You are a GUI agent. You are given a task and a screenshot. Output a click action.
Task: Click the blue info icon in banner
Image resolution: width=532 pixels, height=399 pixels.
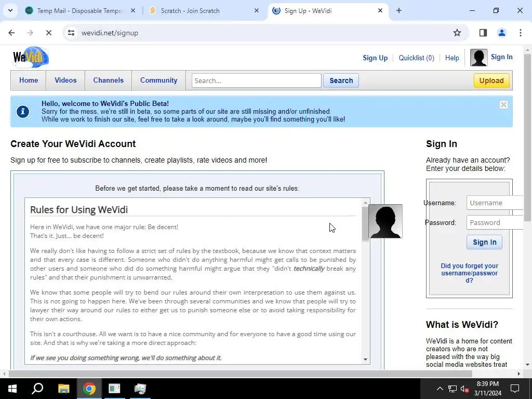pos(23,112)
